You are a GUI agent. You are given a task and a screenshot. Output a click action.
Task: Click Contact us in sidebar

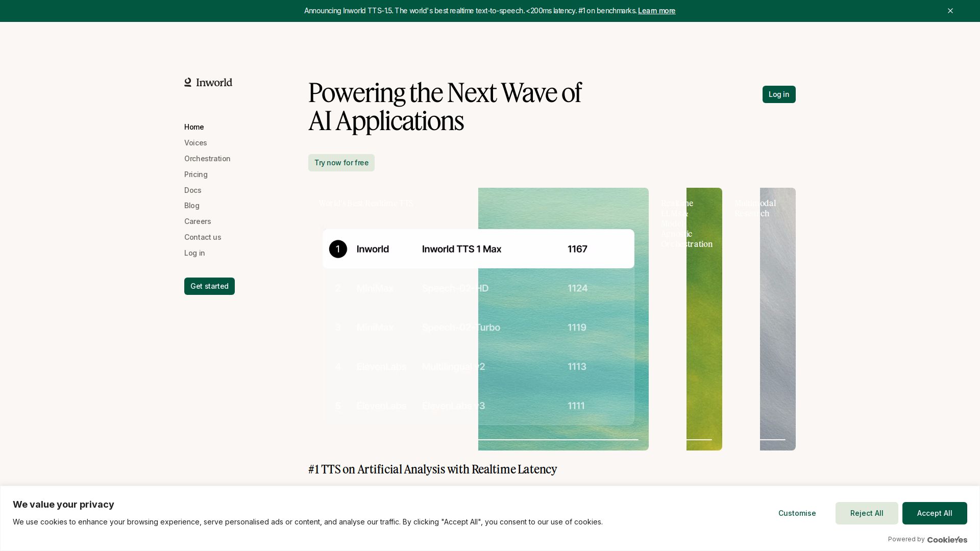(203, 237)
